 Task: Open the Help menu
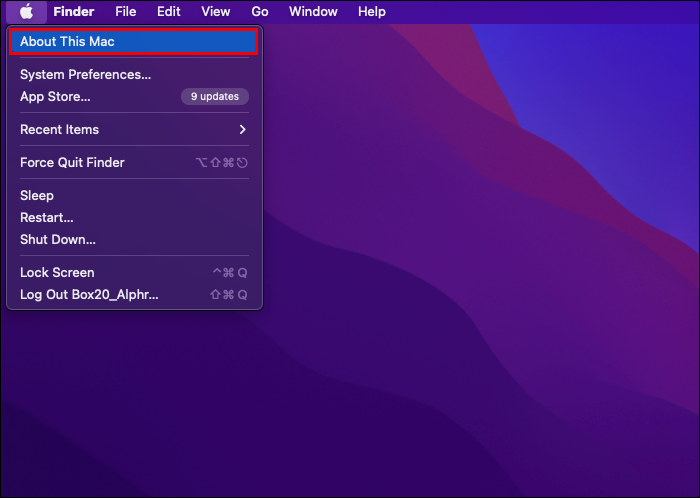click(x=371, y=12)
